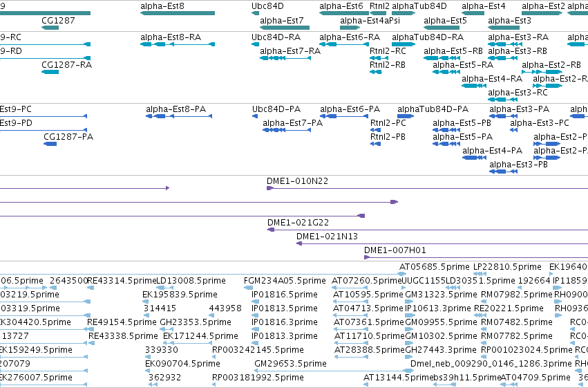This screenshot has width=588, height=388.
Task: Select CDS Rtnl2-PC
Action: (x=375, y=130)
